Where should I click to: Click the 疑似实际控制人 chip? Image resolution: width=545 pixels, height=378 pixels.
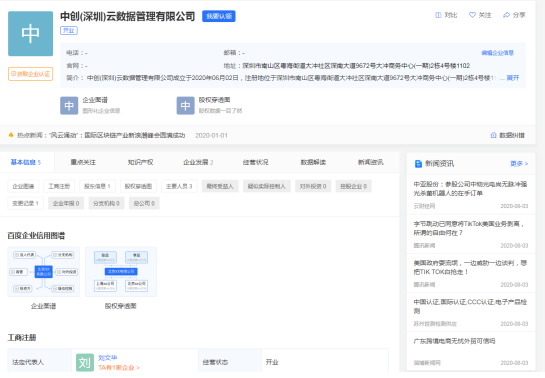[267, 186]
